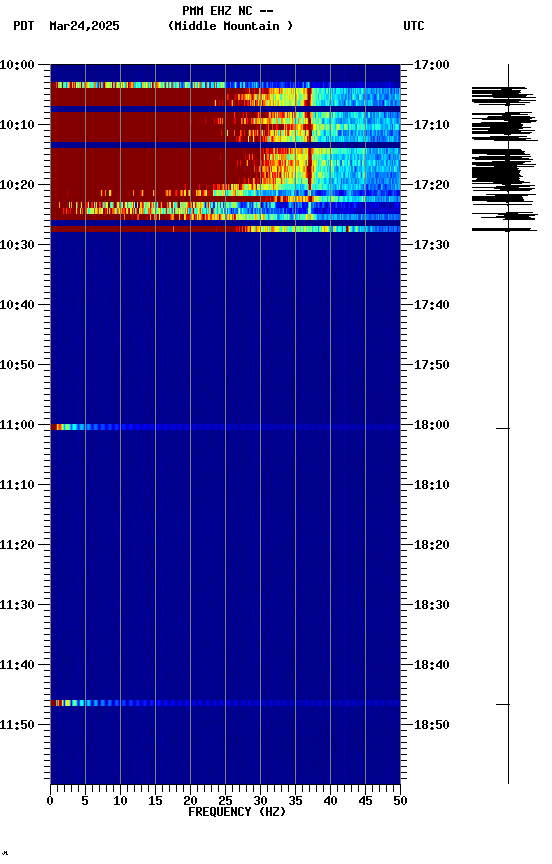Click the Mar24,2025 date label
Image resolution: width=552 pixels, height=864 pixels.
pyautogui.click(x=84, y=26)
